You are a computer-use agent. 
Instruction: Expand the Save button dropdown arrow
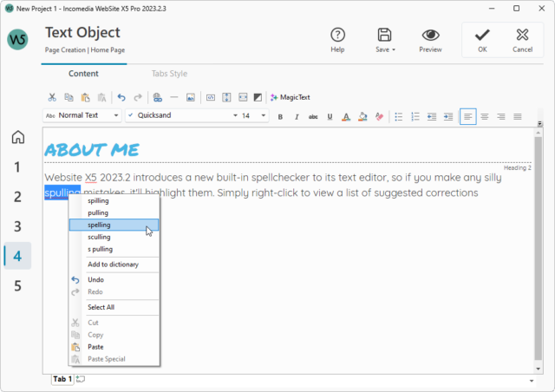coord(394,50)
